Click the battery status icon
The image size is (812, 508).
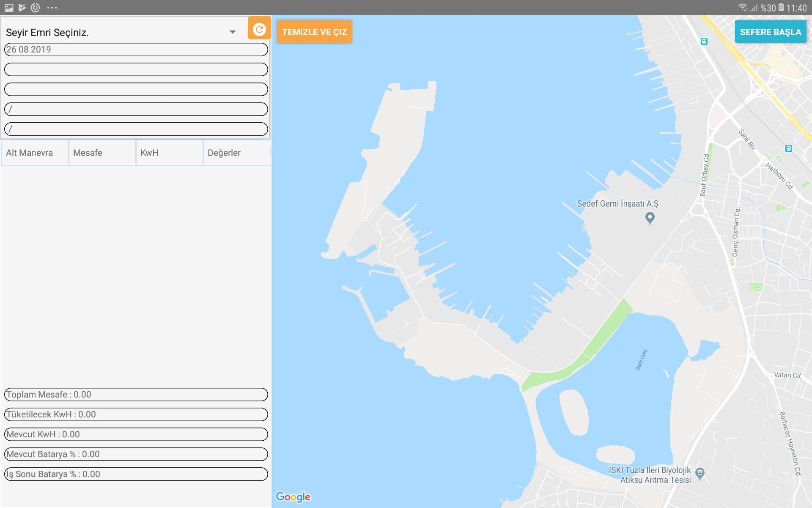point(781,8)
